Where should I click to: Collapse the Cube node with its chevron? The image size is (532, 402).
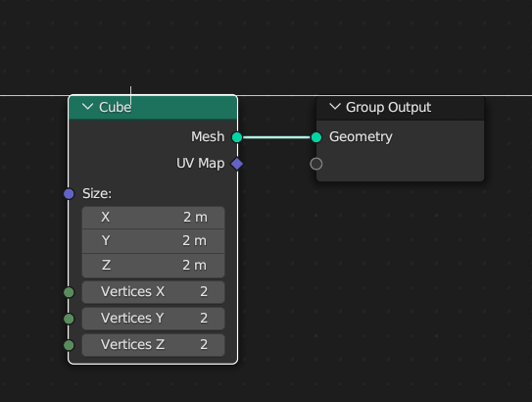pyautogui.click(x=87, y=107)
